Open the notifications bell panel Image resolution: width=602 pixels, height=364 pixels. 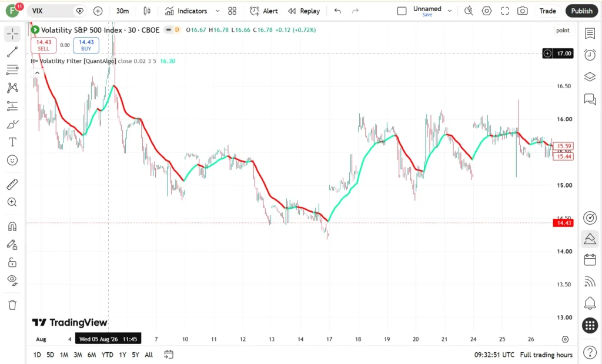click(x=590, y=303)
